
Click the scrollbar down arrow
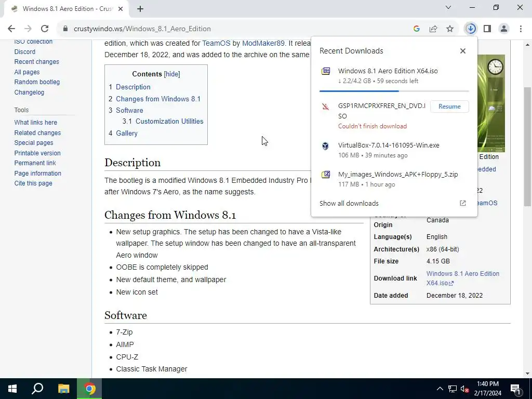point(528,374)
